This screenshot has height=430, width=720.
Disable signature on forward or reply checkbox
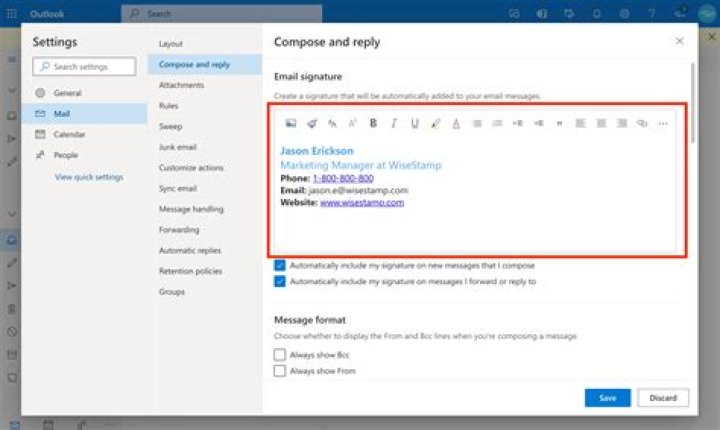coord(280,281)
